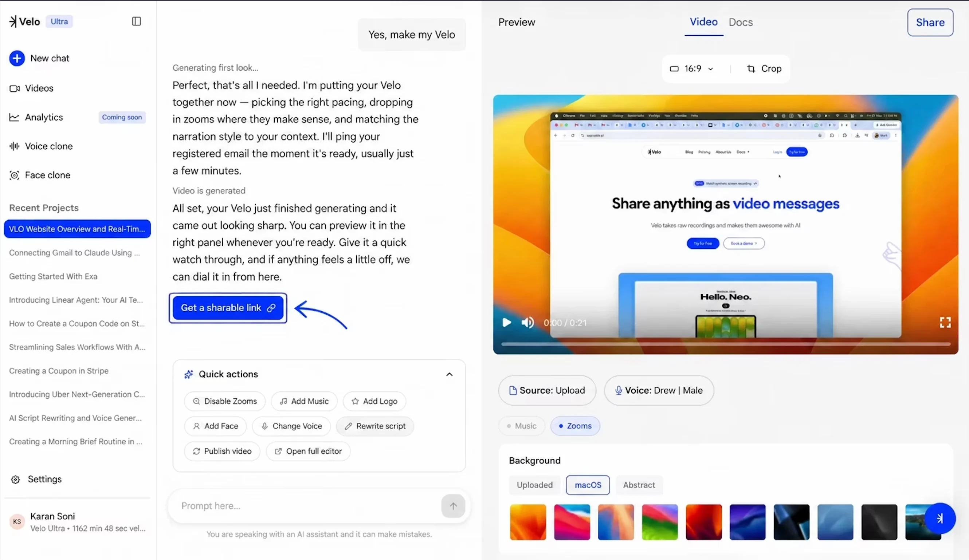Open the 16:9 aspect ratio dropdown
This screenshot has width=969, height=560.
click(692, 69)
